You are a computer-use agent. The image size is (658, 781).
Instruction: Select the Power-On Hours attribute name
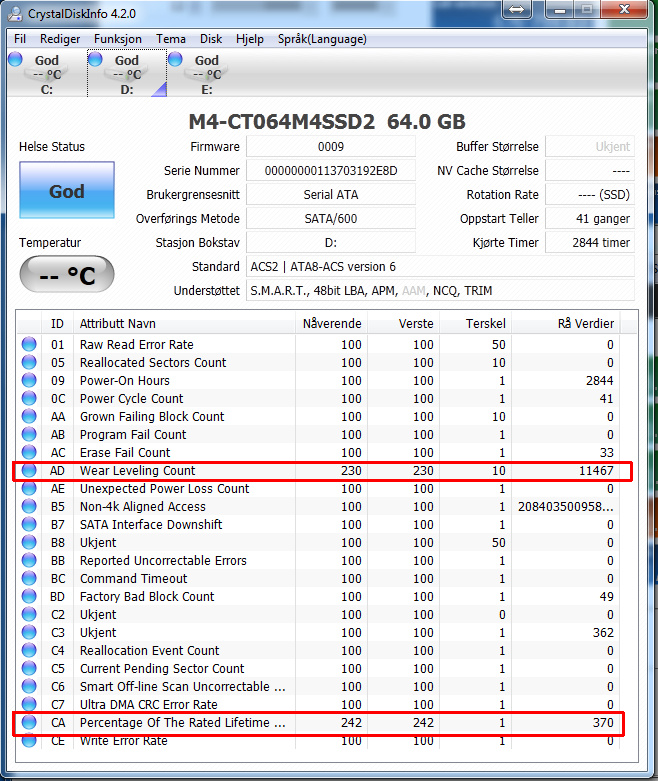click(125, 381)
